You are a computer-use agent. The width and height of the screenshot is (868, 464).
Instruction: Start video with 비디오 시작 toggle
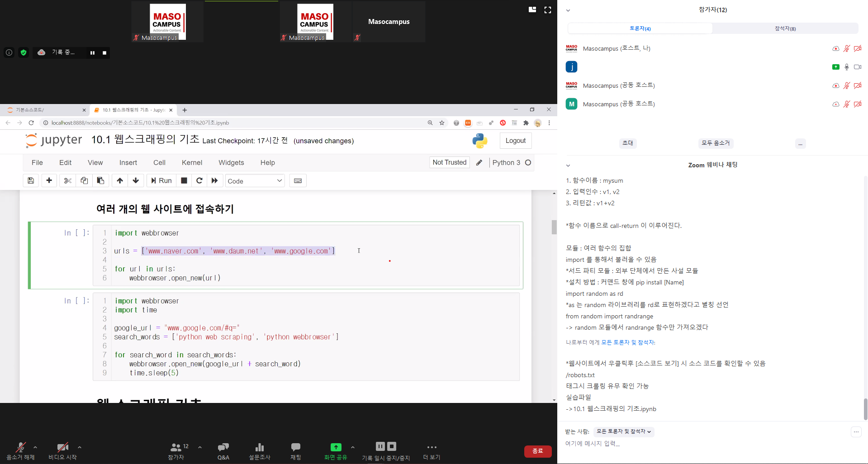pyautogui.click(x=62, y=451)
